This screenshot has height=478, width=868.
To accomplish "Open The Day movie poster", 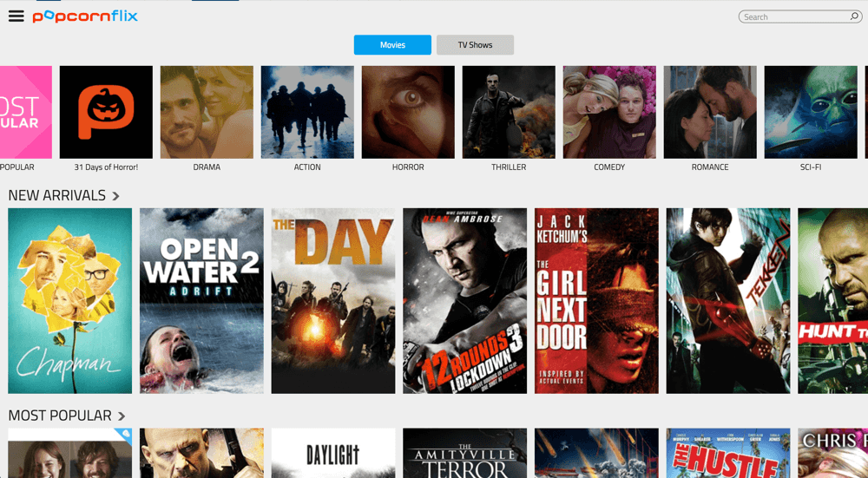I will pyautogui.click(x=333, y=301).
